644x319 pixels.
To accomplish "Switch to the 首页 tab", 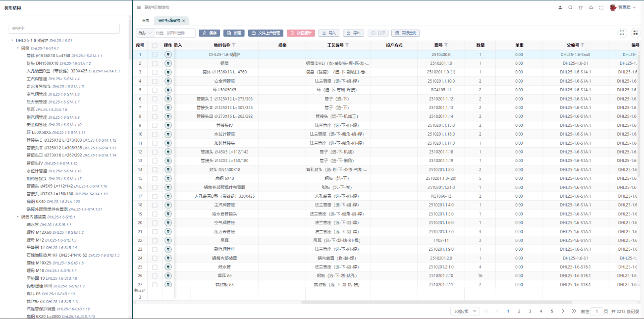I will (x=145, y=21).
